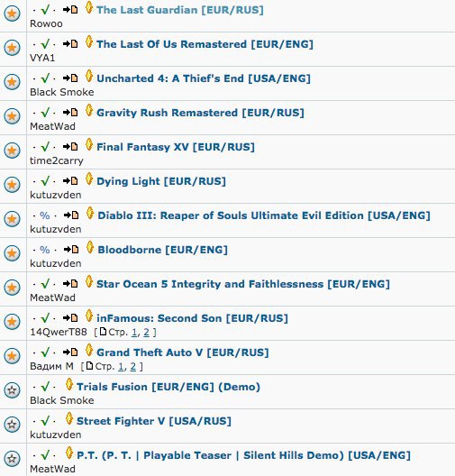Open Bloodborne [EUR/ENG] topic
Screen dimensions: 455x476
pos(162,250)
